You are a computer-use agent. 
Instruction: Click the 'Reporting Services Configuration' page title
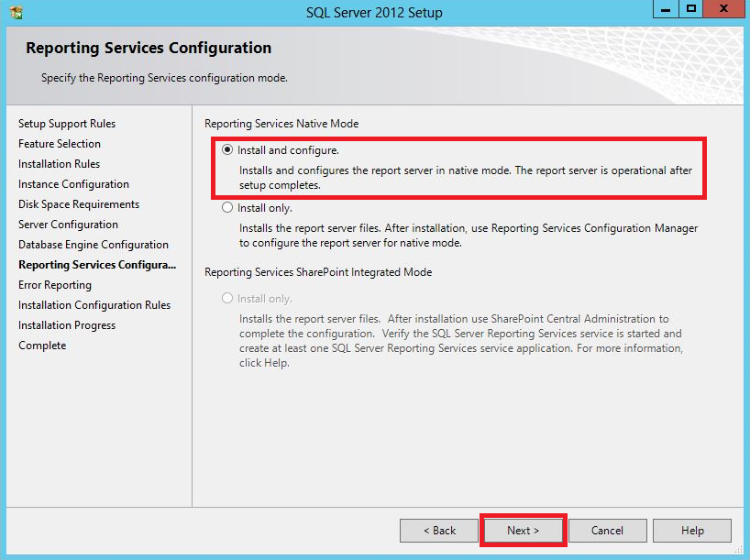pyautogui.click(x=149, y=48)
